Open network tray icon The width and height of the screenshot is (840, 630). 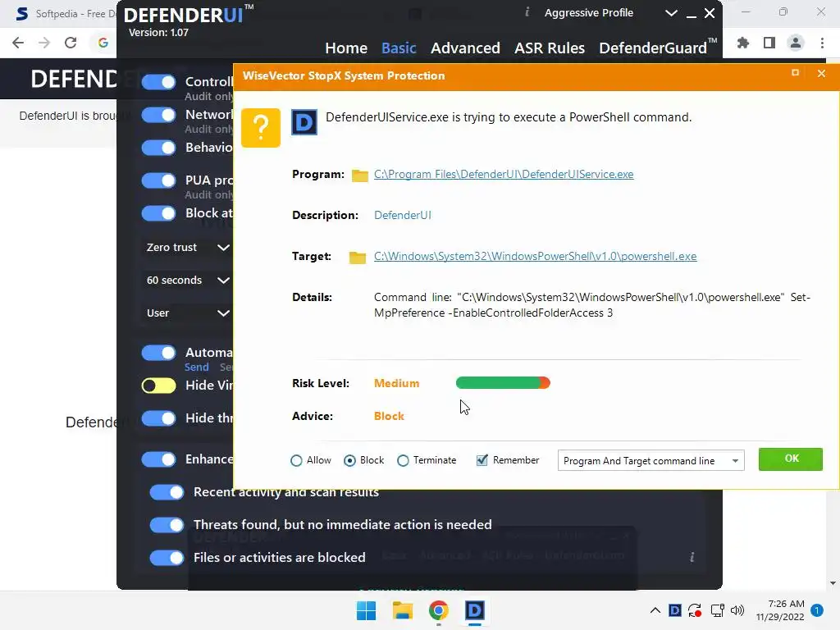click(717, 610)
